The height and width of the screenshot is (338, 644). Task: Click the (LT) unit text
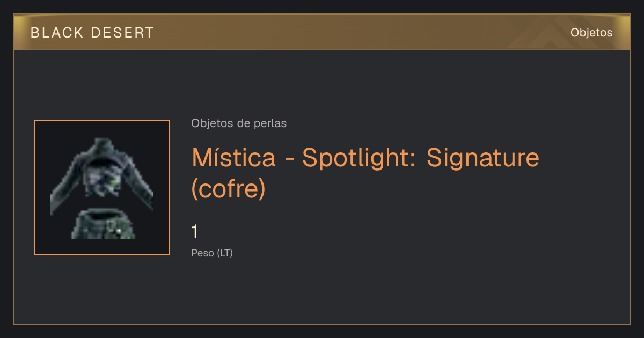225,253
